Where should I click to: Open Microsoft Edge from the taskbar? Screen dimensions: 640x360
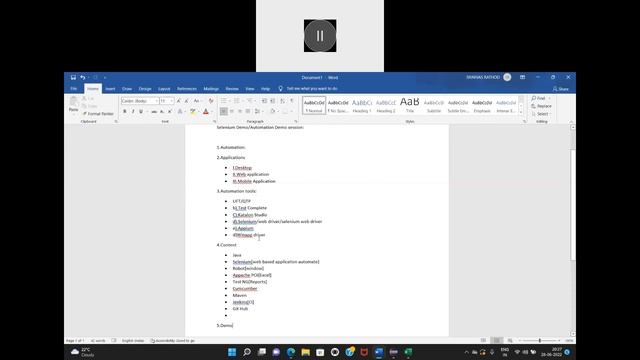click(x=291, y=352)
